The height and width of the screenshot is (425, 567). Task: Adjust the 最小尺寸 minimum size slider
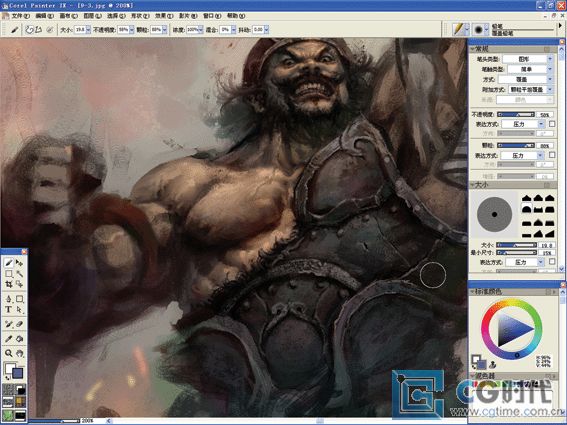click(x=516, y=252)
